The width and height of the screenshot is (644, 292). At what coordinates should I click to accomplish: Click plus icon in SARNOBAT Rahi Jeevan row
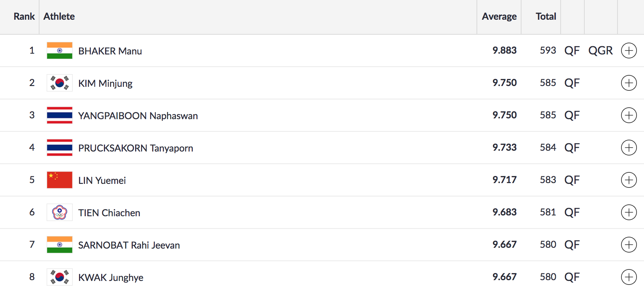click(629, 245)
